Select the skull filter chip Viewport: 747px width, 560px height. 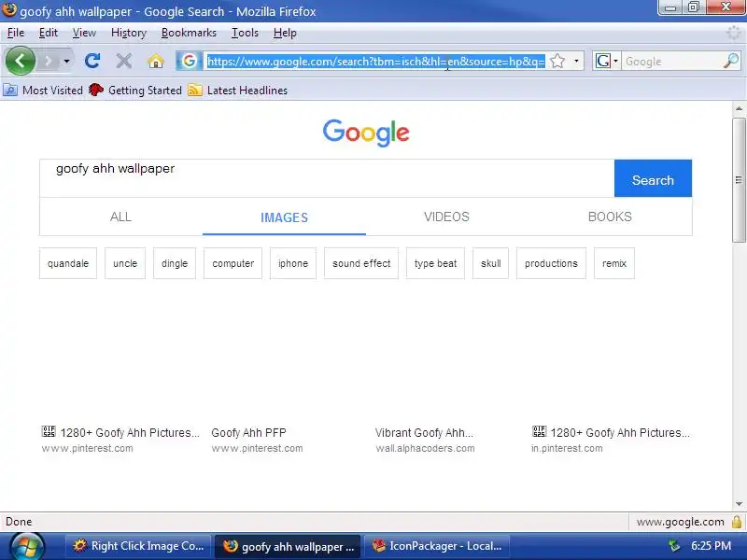point(491,263)
